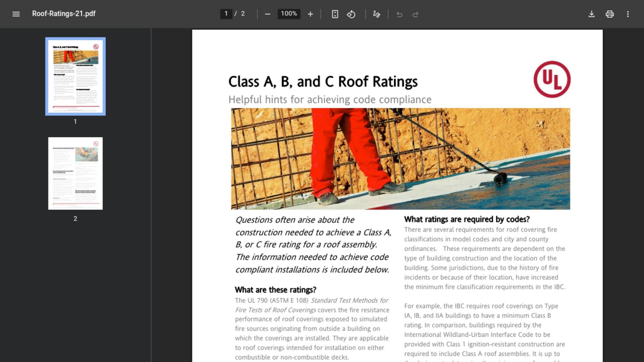Viewport: 644px width, 362px height.
Task: Click the heading 'What are these ratings?'
Action: click(275, 290)
